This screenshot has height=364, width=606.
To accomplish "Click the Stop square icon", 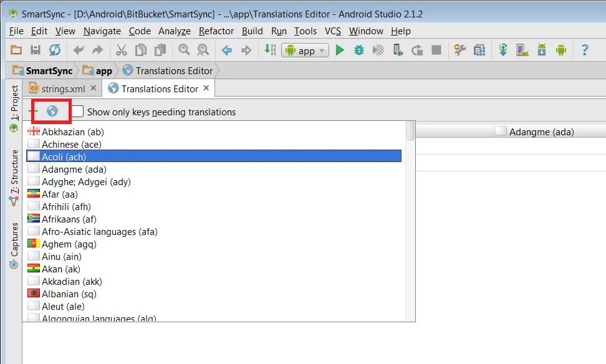I will (x=436, y=50).
